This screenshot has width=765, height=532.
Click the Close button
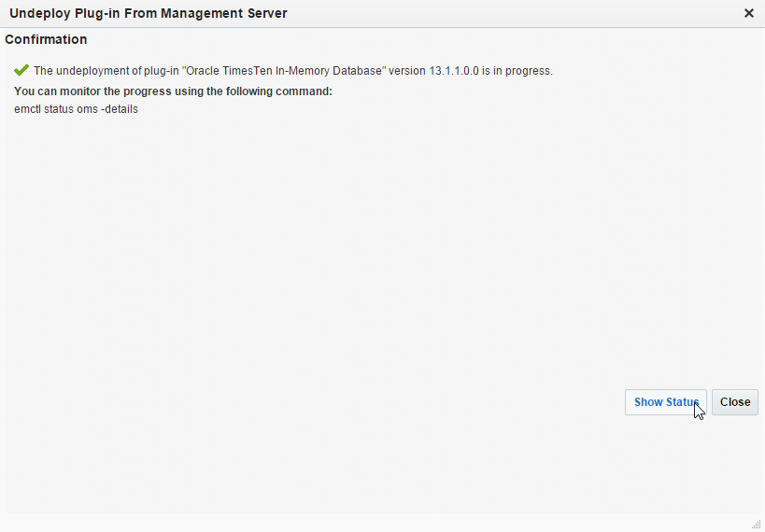click(735, 402)
